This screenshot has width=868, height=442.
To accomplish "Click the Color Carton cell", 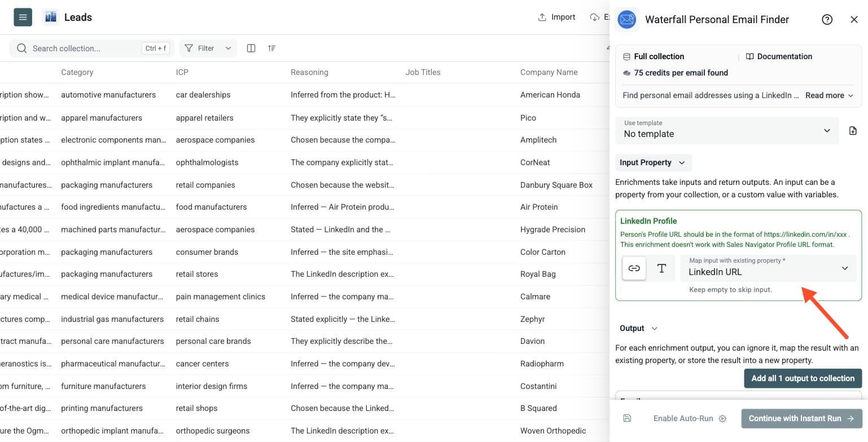I will (x=542, y=252).
